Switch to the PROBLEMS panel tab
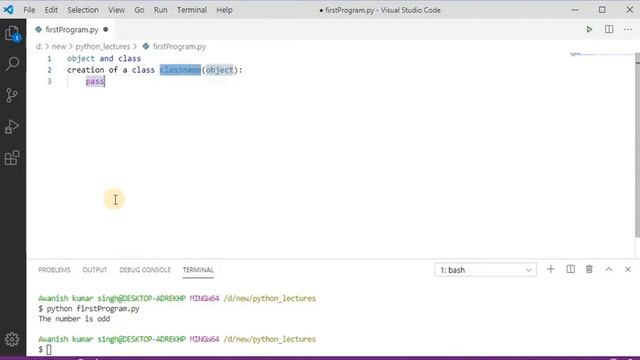The image size is (640, 360). click(54, 270)
